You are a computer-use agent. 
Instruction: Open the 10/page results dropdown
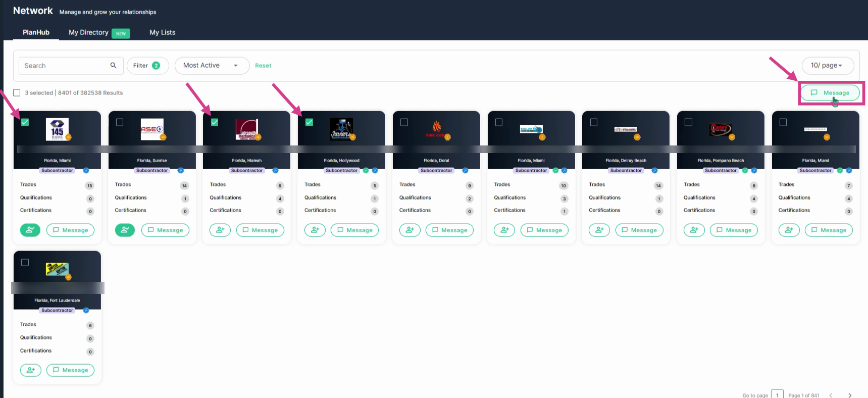(828, 66)
